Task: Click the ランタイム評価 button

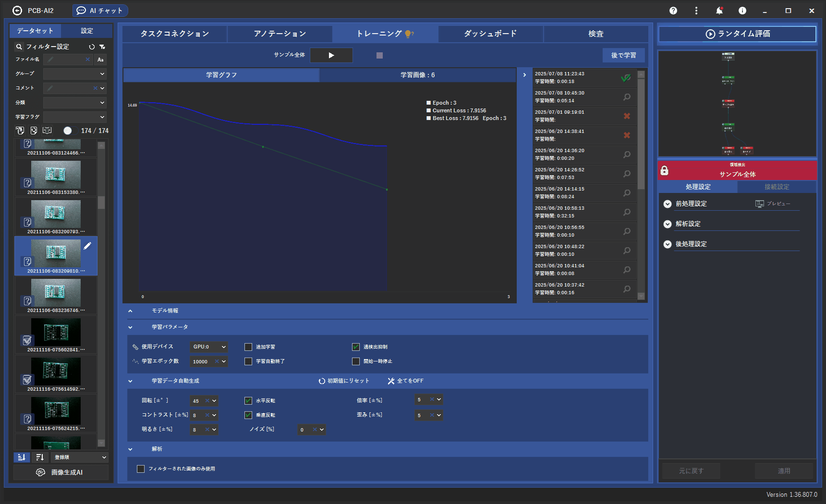Action: 737,34
